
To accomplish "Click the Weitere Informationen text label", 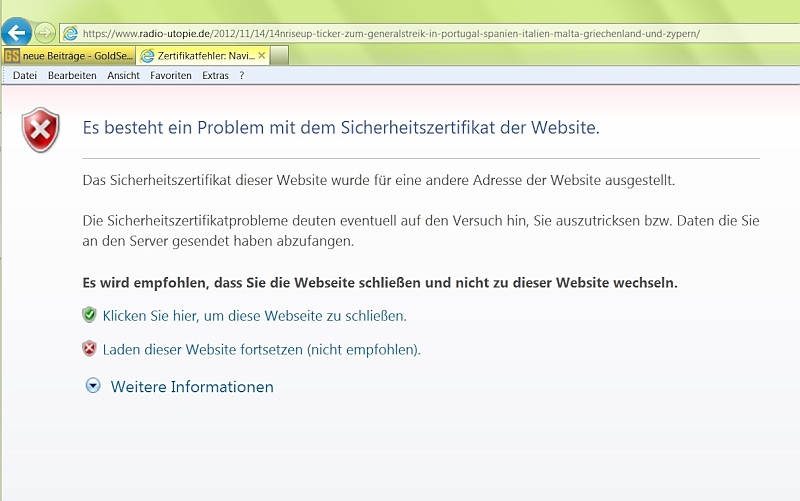I will tap(192, 386).
